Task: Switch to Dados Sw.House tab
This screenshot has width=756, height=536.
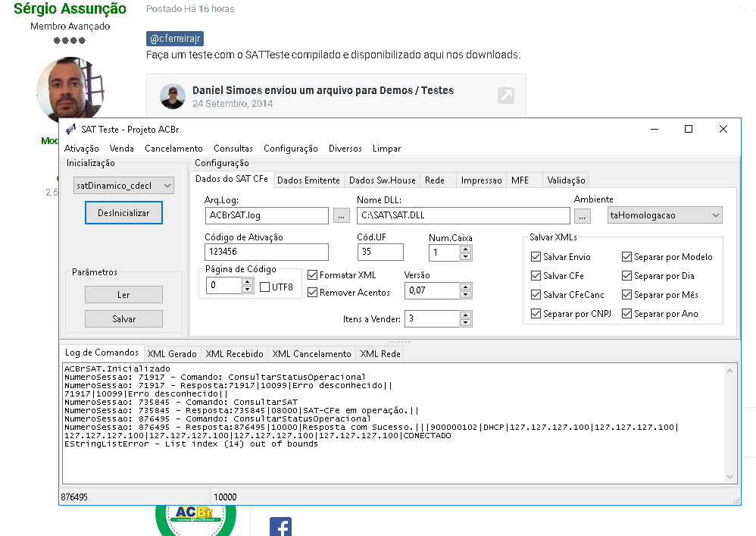Action: tap(383, 180)
